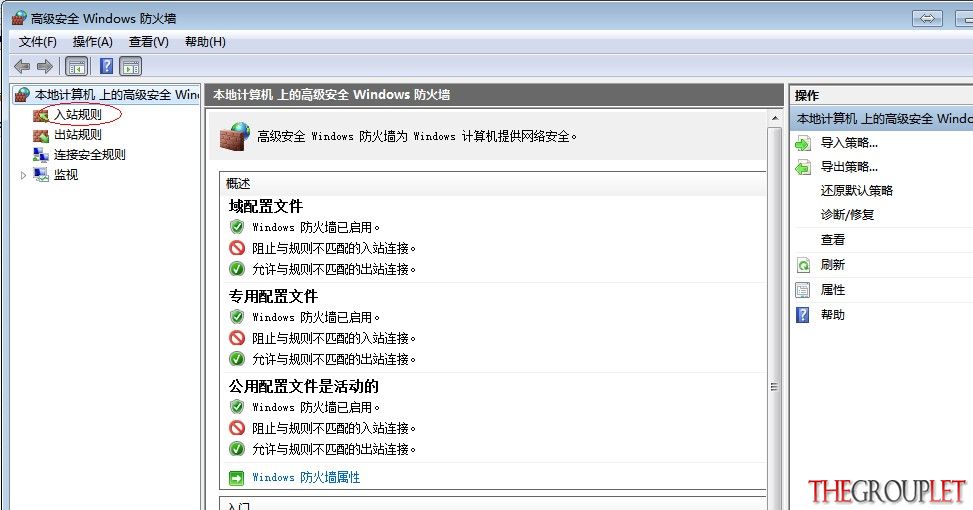Screen dimensions: 973x510
Task: Open the 帮助(H) menu
Action: point(205,42)
